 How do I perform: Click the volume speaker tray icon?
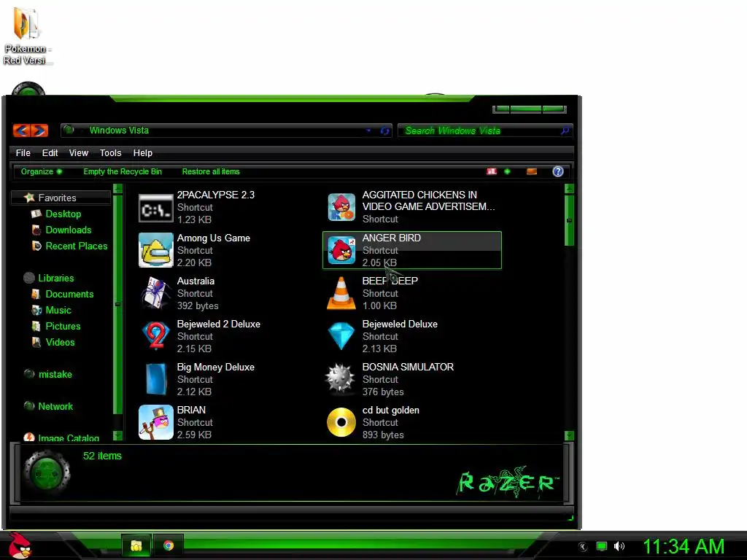[619, 546]
